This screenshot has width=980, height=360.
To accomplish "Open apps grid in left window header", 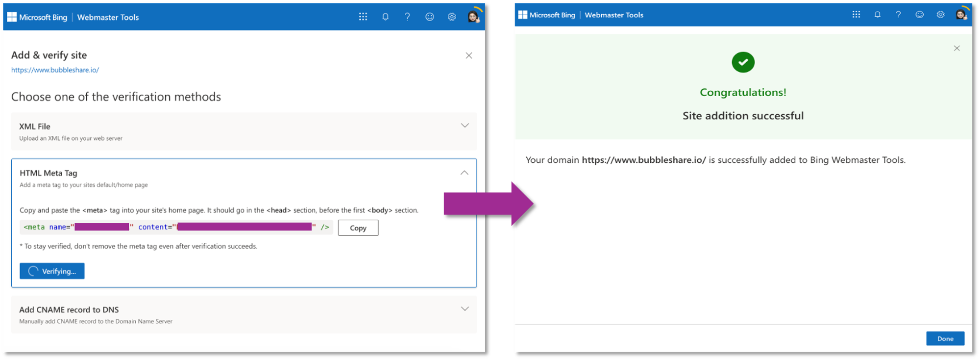I will coord(363,17).
